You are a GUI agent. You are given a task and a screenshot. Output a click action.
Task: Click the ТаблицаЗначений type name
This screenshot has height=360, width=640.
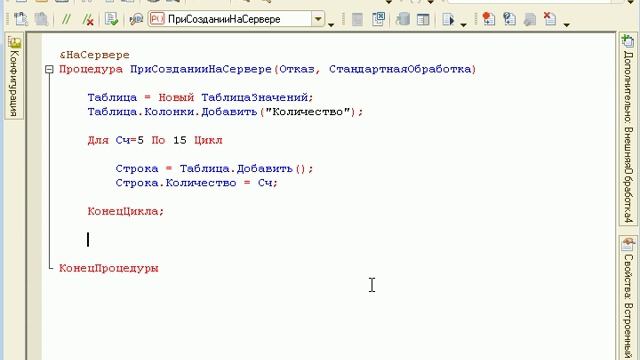click(x=255, y=98)
